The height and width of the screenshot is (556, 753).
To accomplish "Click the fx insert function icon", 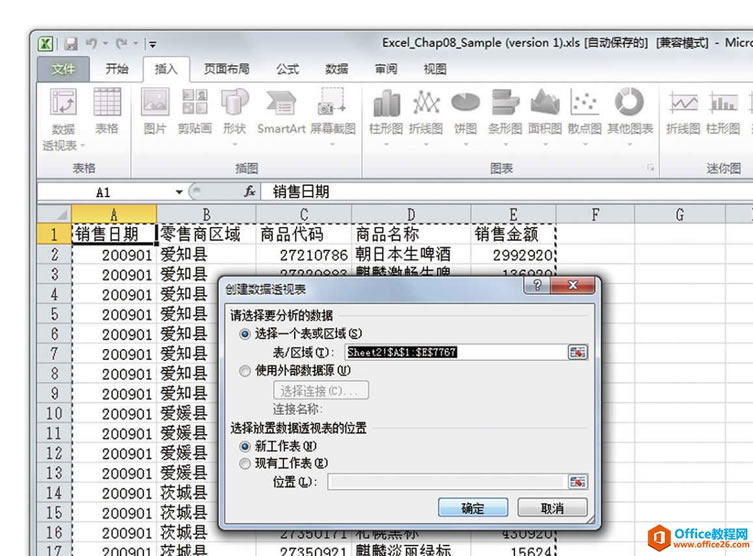I will coord(249,192).
